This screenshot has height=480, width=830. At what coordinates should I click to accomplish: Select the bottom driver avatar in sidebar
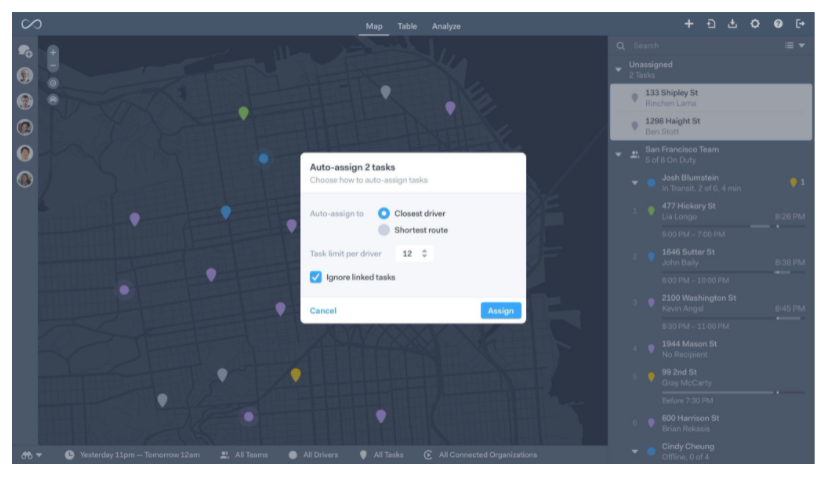(25, 179)
